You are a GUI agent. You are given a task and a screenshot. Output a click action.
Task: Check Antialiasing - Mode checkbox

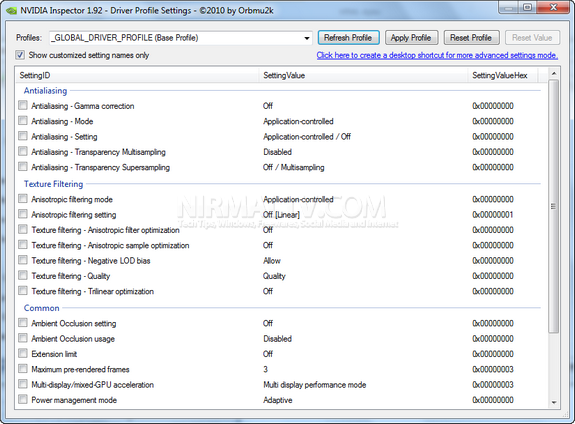tap(23, 121)
